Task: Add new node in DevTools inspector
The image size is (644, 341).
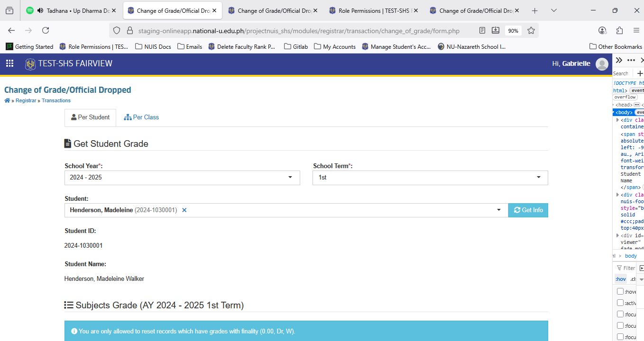Action: click(x=640, y=73)
